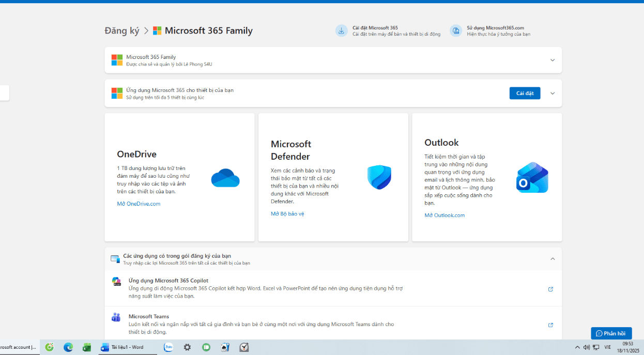This screenshot has height=355, width=644.
Task: Follow the Mở Bộ bảo vệ link
Action: 287,213
